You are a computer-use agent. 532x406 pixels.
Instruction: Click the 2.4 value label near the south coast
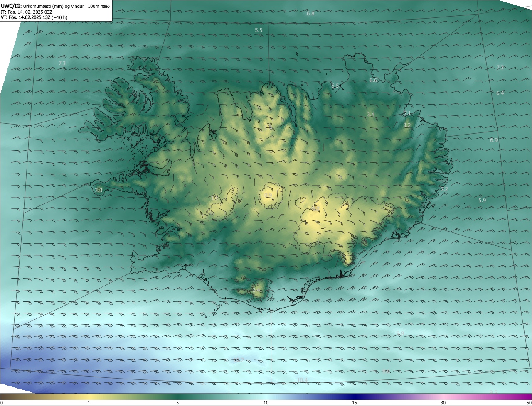pos(256,290)
